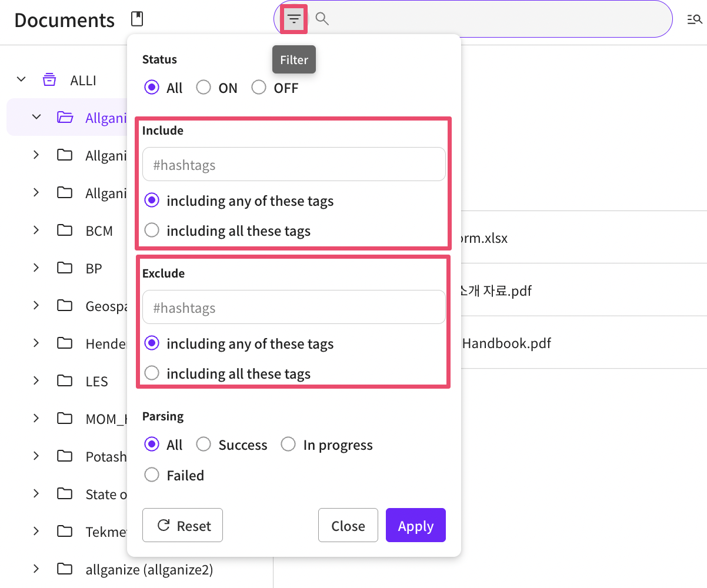Click the Include #hashtags input field
Screen dimensions: 707x588
point(294,165)
